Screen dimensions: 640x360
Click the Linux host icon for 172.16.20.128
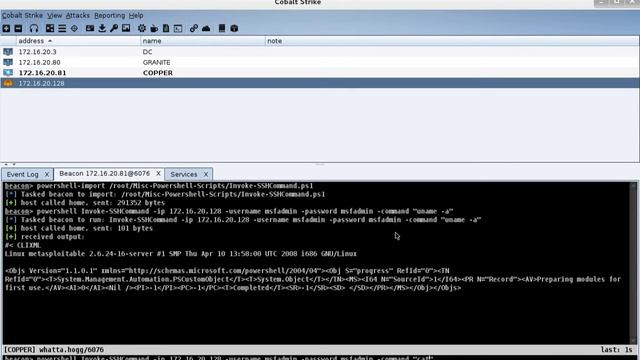(8, 83)
